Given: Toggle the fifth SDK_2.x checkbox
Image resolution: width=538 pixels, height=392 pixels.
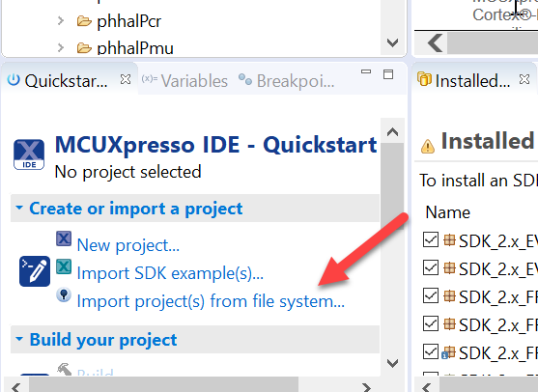Looking at the screenshot, I should point(431,351).
